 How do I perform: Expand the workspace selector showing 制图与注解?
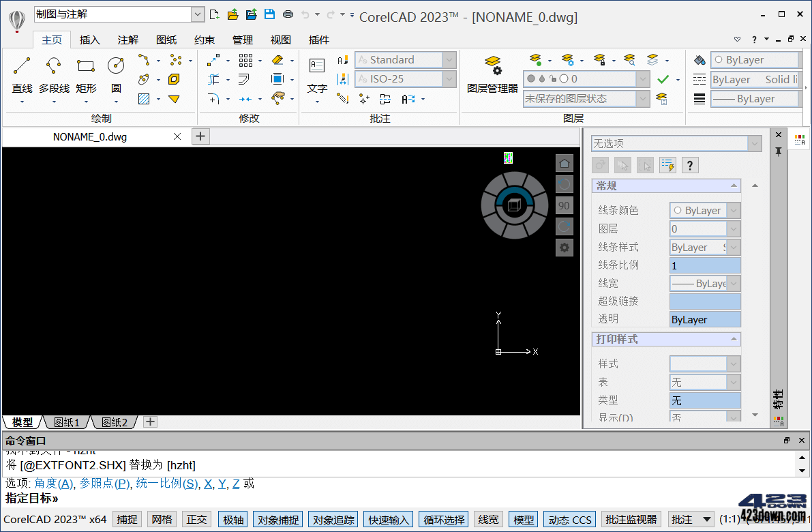(198, 14)
